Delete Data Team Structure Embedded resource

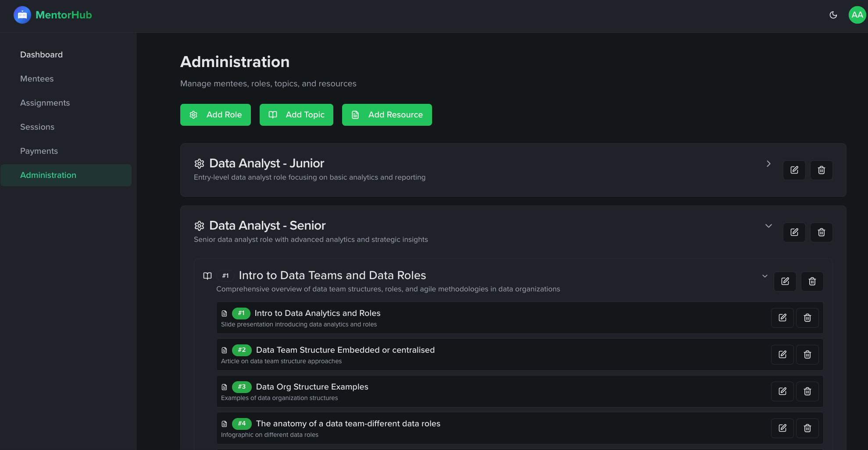pyautogui.click(x=807, y=354)
